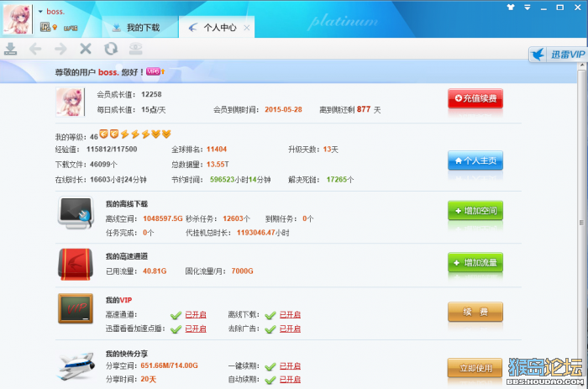Click the 增加流量 green button
This screenshot has height=389, width=588.
click(x=475, y=263)
